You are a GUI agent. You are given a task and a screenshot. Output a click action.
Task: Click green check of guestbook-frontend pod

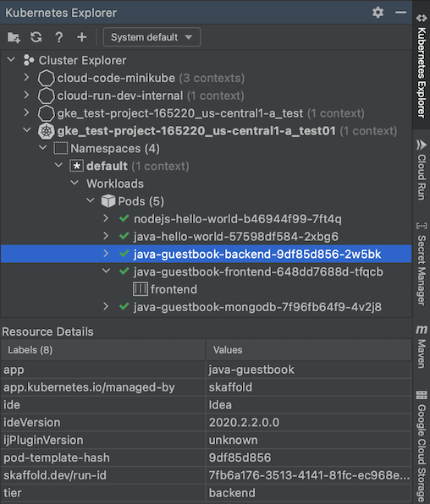coord(124,271)
